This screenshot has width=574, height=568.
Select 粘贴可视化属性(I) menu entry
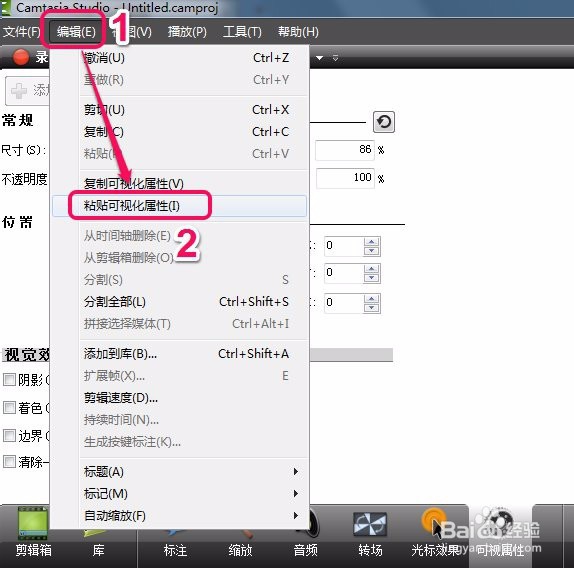(179, 206)
